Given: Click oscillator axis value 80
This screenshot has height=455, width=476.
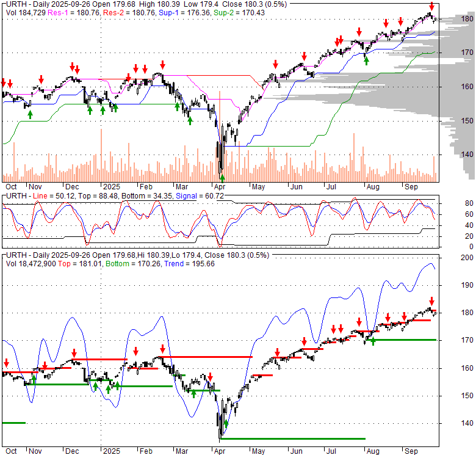Looking at the screenshot, I should coord(469,203).
